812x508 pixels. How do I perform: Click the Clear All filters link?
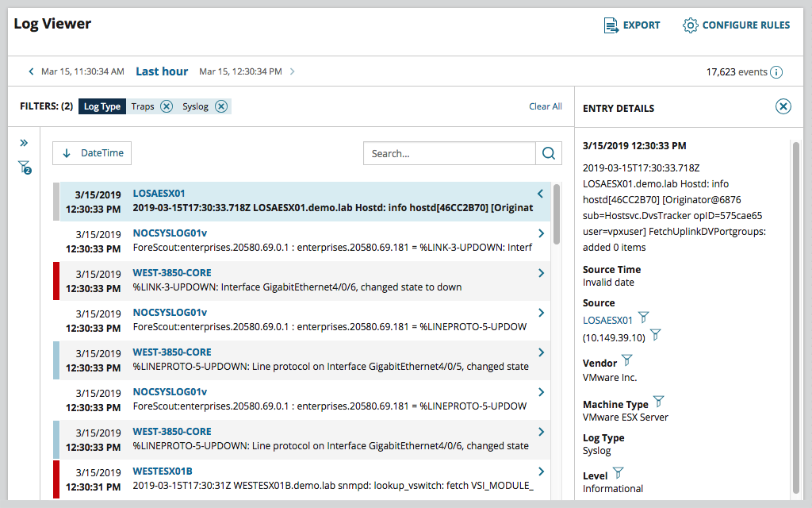[x=546, y=106]
